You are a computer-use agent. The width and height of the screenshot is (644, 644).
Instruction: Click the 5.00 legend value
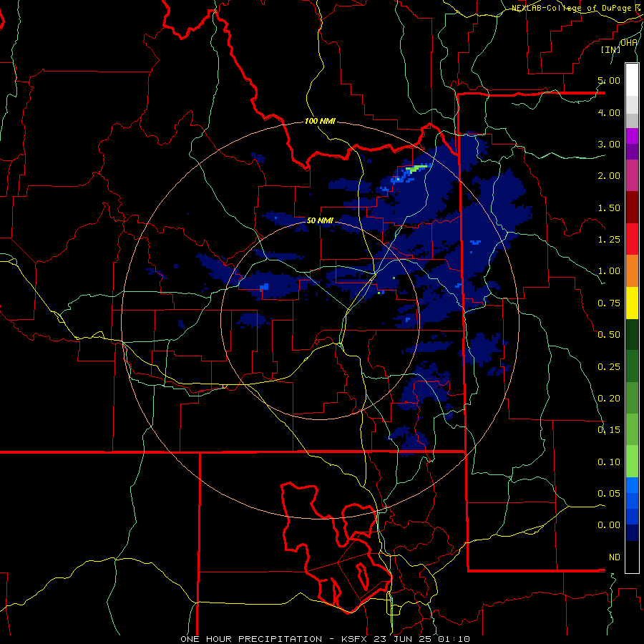click(x=609, y=80)
